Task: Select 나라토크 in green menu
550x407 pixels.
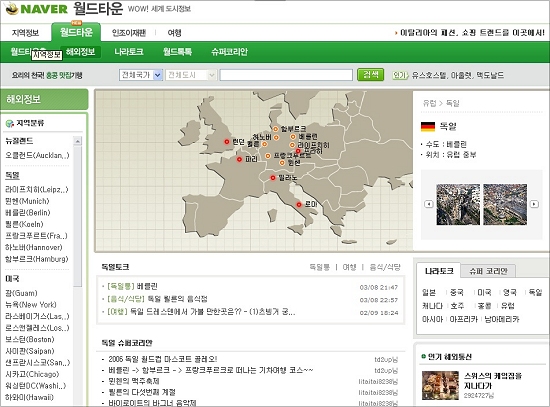Action: point(129,52)
